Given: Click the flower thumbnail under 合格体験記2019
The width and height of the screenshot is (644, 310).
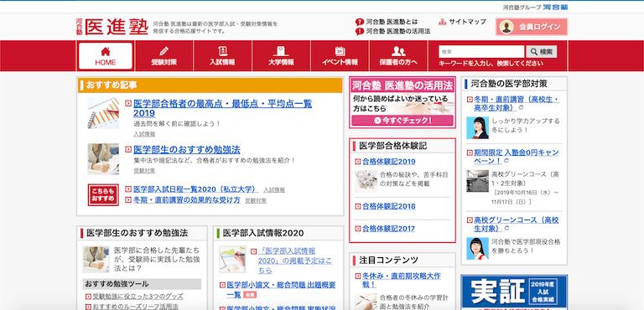Looking at the screenshot, I should coord(366,181).
